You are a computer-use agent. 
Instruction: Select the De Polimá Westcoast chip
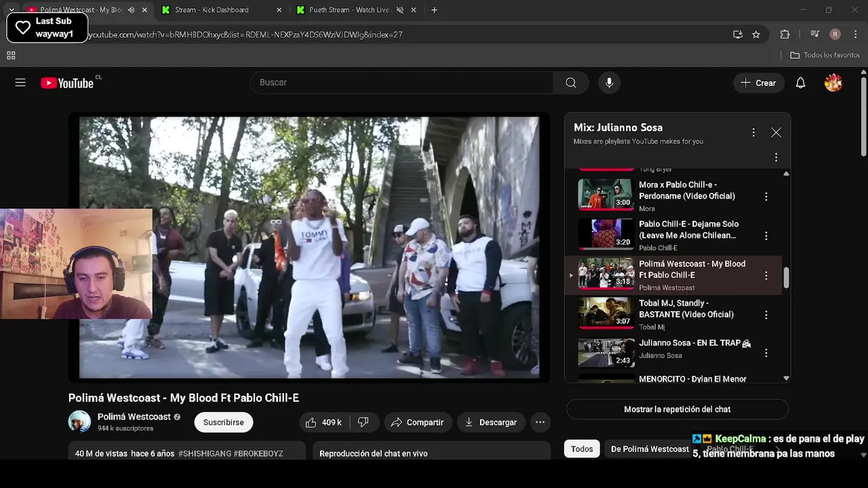650,449
